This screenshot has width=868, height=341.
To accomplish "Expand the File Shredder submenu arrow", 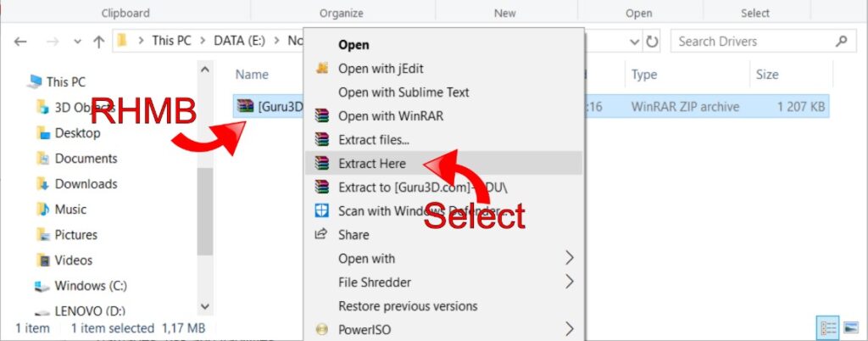I will point(569,282).
